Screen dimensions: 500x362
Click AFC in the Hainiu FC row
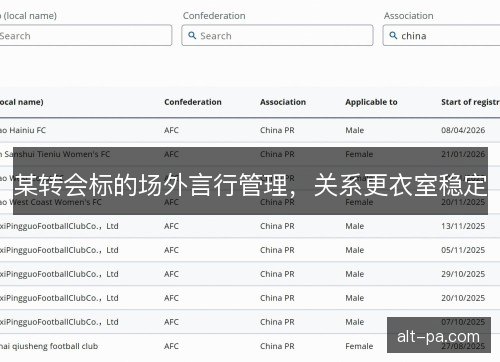(171, 130)
